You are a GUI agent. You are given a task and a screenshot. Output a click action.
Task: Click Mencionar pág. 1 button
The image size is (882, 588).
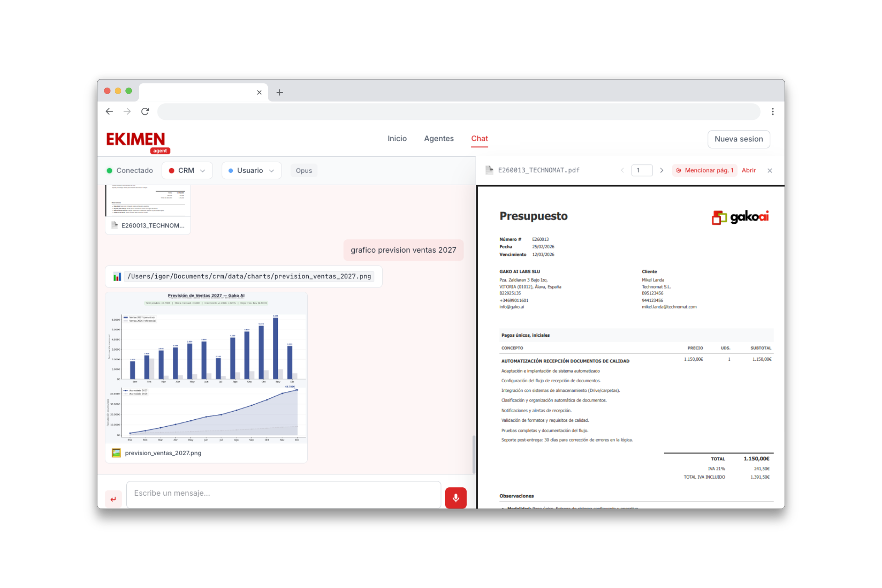tap(704, 170)
